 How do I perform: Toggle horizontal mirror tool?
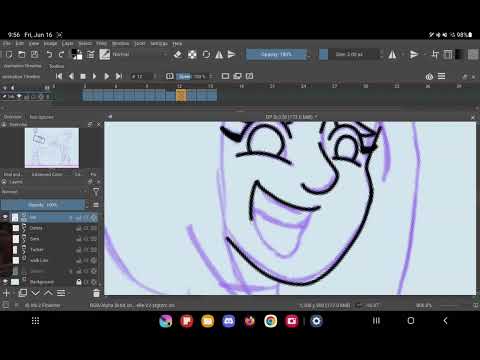(219, 54)
